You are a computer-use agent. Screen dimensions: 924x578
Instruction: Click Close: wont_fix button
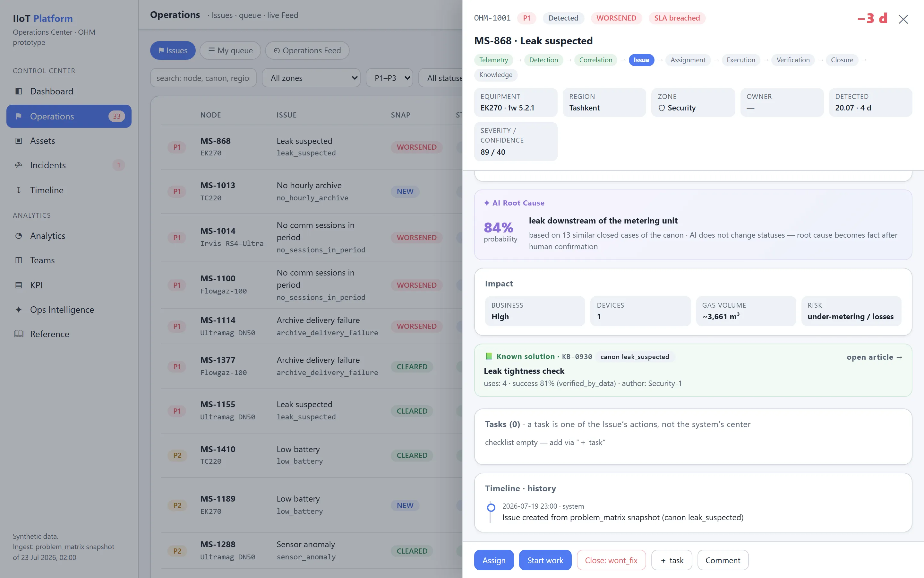[x=611, y=560]
